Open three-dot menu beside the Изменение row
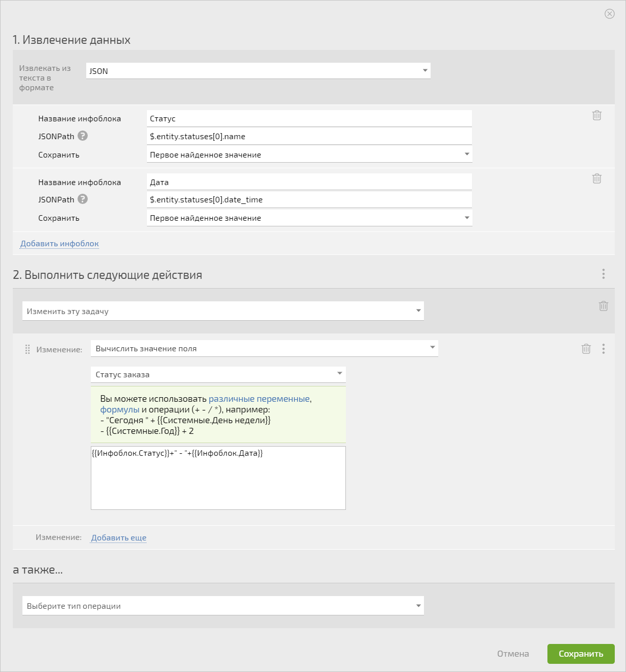This screenshot has height=672, width=626. pos(604,349)
